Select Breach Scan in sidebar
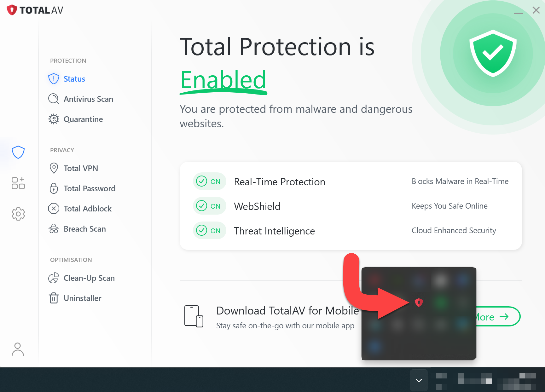This screenshot has width=545, height=392. click(84, 229)
